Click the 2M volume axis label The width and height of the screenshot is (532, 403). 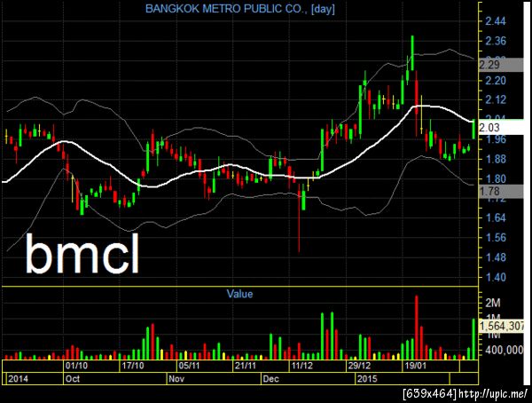(493, 303)
